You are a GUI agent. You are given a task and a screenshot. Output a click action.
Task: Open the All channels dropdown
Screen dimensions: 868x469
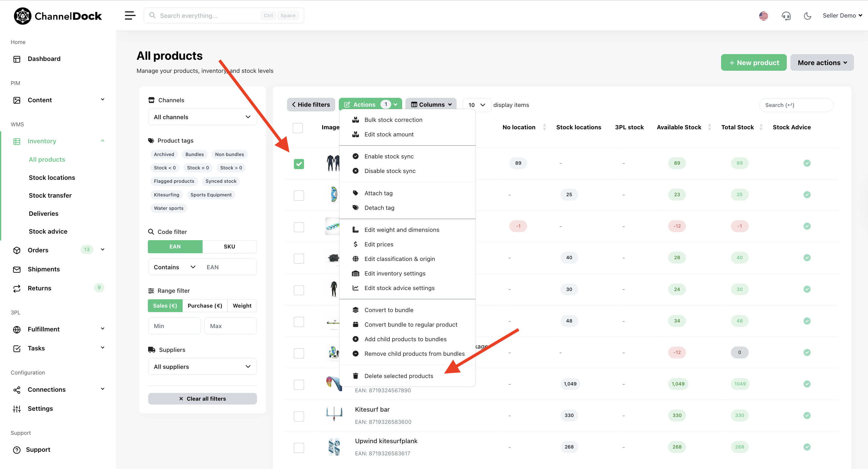click(x=202, y=117)
